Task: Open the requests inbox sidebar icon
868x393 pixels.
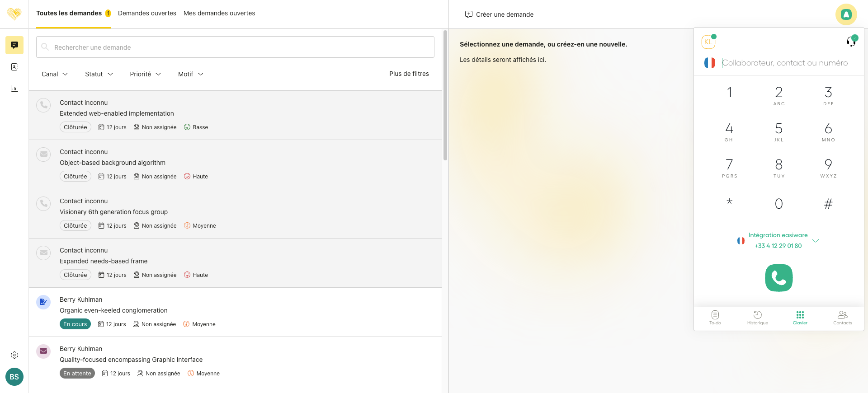Action: (14, 45)
